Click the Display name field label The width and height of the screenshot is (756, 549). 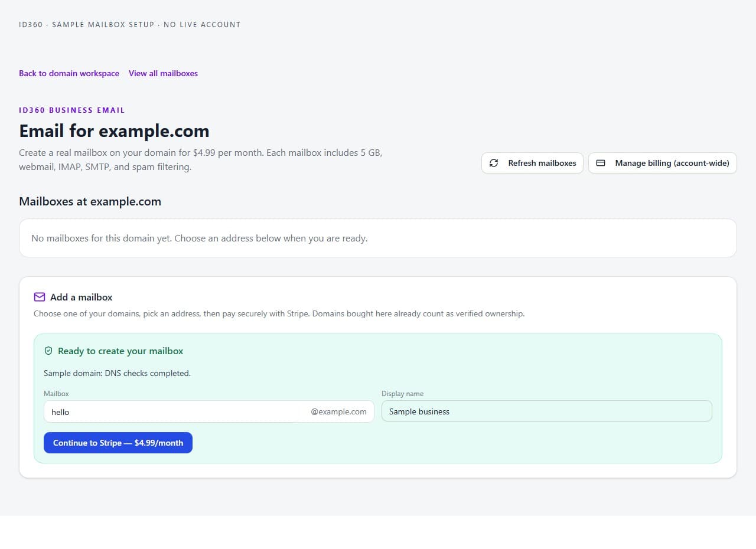(x=402, y=393)
